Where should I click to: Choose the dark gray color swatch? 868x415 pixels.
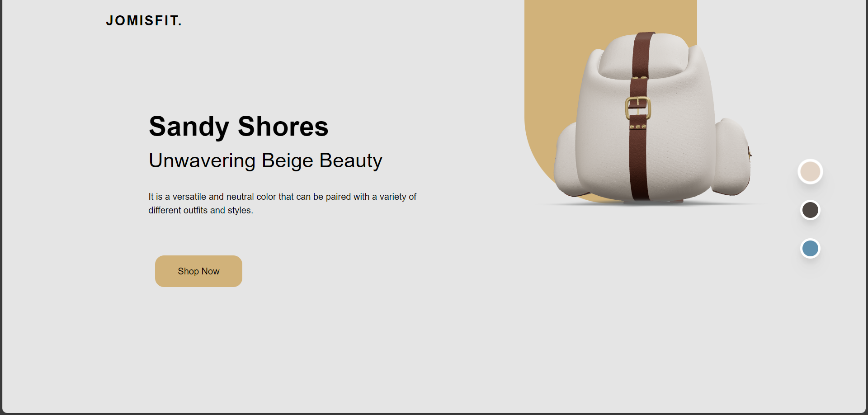pos(810,210)
